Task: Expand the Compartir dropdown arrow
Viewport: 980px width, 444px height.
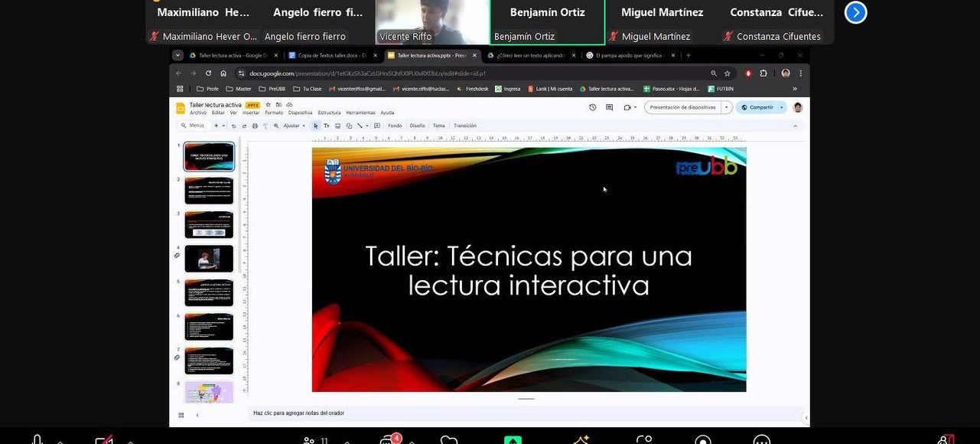Action: point(782,107)
